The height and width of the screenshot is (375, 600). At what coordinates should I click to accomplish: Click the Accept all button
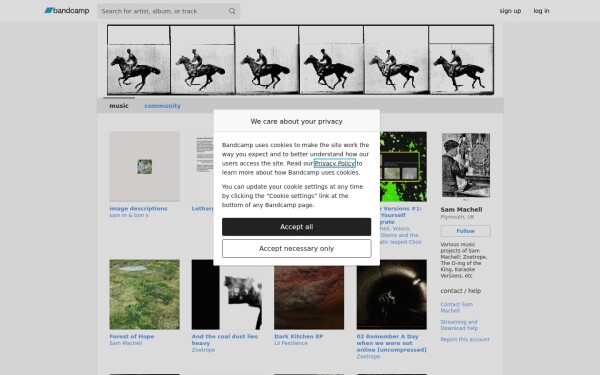pyautogui.click(x=296, y=227)
